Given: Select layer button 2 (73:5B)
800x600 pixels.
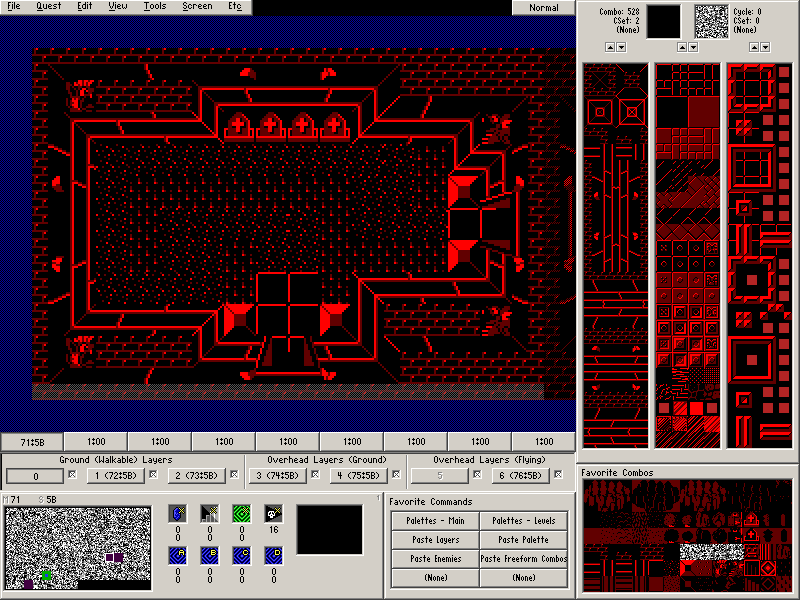Looking at the screenshot, I should coord(196,476).
